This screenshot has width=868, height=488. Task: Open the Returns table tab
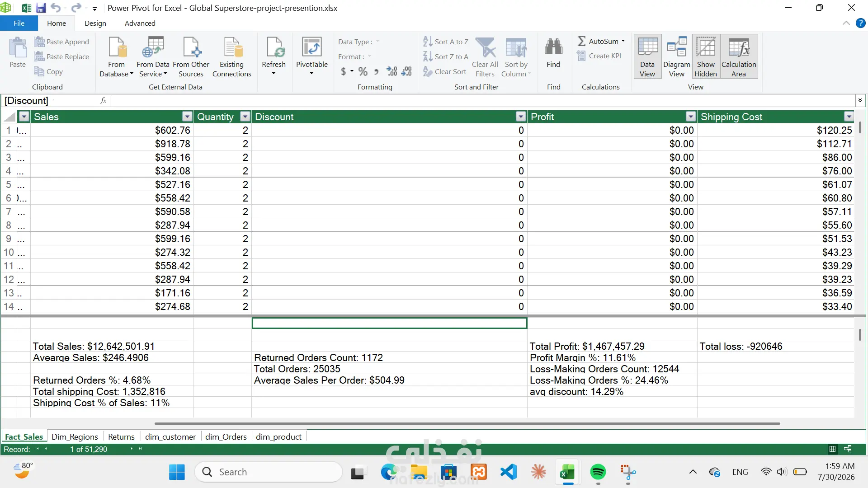tap(121, 436)
